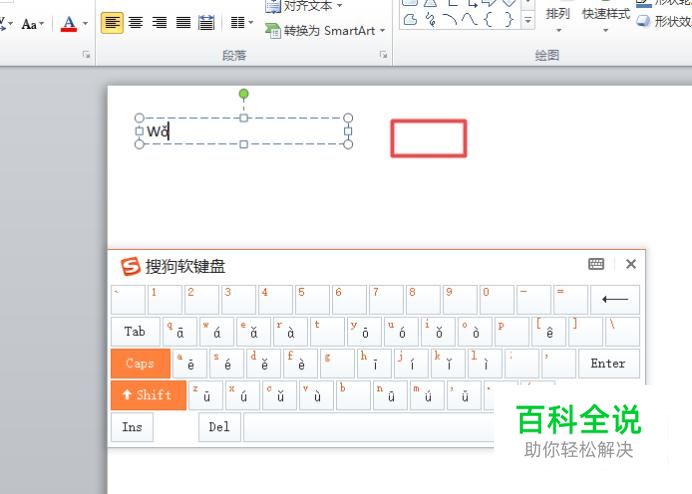
Task: Open the 快速样式 quick styles dropdown
Action: 606,19
